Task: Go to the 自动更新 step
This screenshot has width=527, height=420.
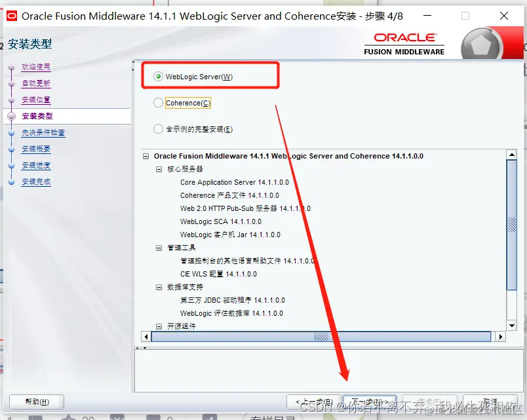Action: 36,83
